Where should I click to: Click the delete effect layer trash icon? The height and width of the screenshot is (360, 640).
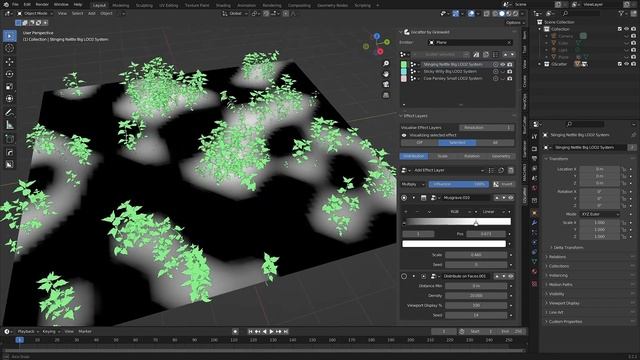[511, 170]
